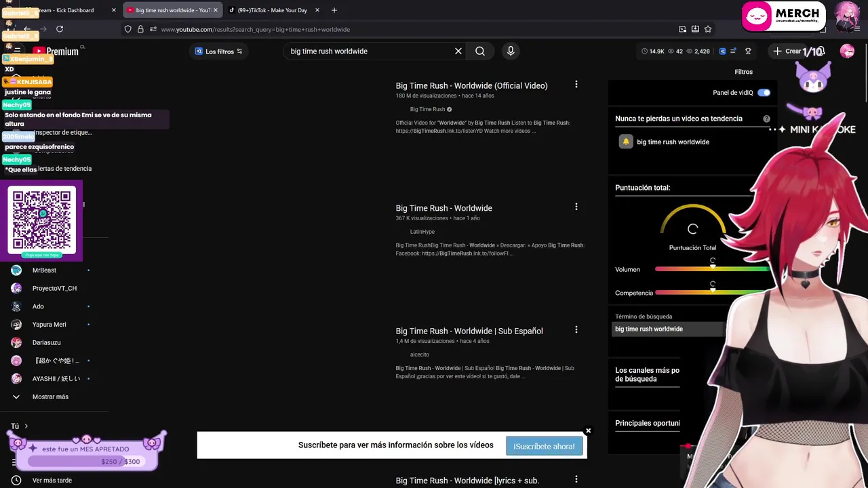Image resolution: width=868 pixels, height=488 pixels.
Task: Click the site security padlock icon
Action: (140, 29)
